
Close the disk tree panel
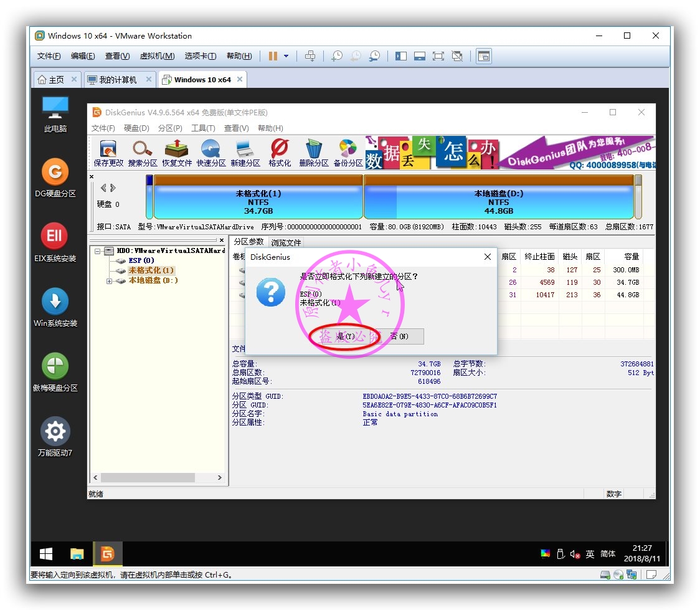click(222, 241)
